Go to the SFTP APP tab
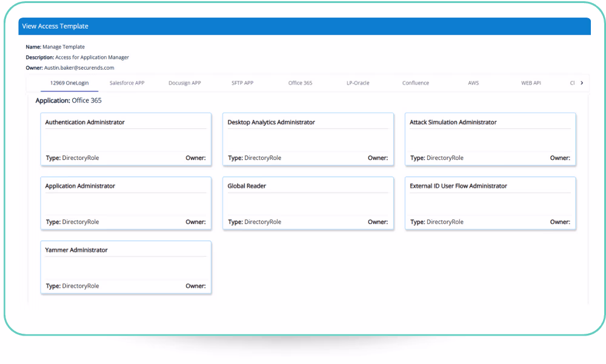Image resolution: width=606 pixels, height=364 pixels. 242,83
